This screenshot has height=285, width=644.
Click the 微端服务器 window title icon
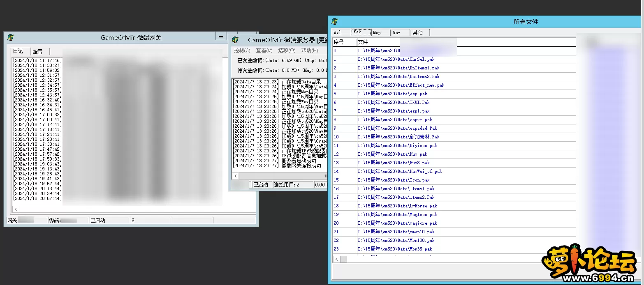click(235, 40)
